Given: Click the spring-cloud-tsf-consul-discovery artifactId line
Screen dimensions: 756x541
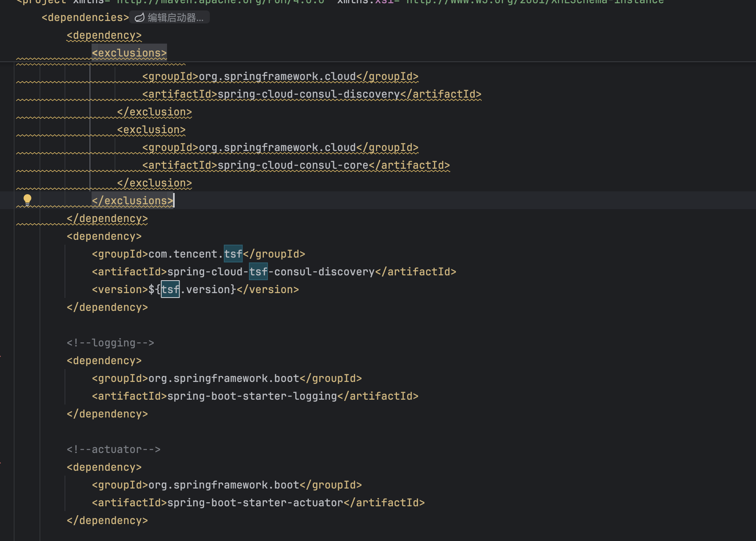Looking at the screenshot, I should click(274, 272).
